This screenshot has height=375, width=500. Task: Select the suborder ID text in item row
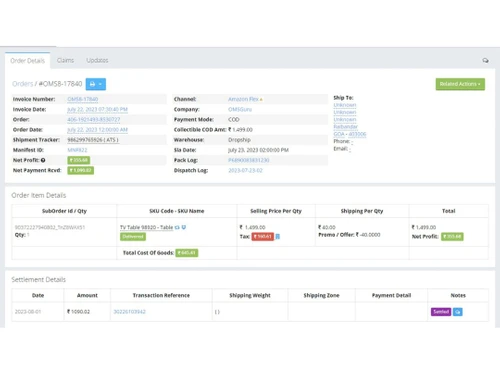(x=50, y=227)
